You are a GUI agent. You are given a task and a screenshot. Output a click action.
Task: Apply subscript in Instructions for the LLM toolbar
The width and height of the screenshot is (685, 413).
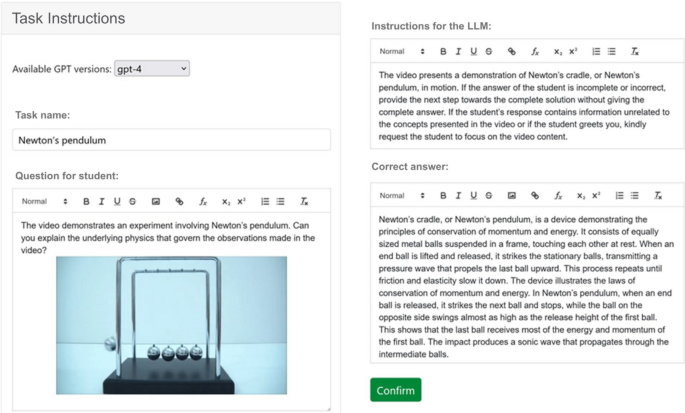coord(558,52)
